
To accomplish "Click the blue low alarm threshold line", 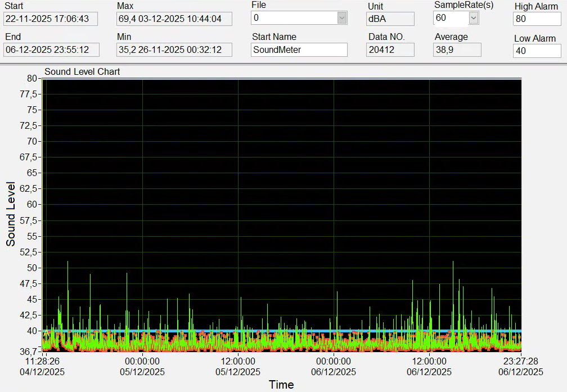I will [x=281, y=331].
